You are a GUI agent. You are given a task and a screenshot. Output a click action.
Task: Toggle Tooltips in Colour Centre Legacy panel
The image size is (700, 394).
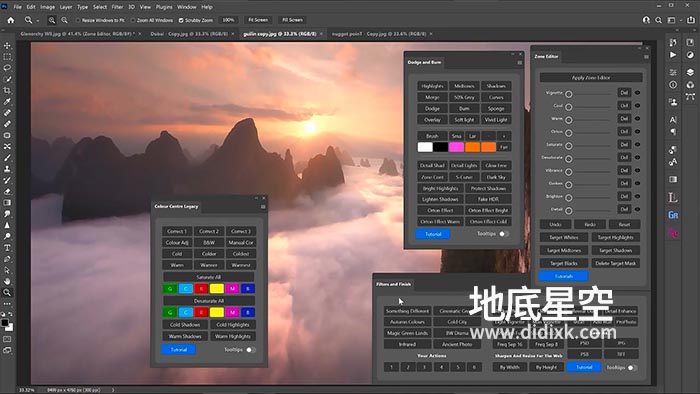[251, 350]
